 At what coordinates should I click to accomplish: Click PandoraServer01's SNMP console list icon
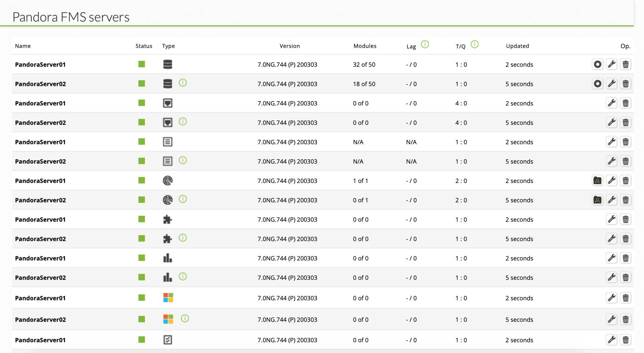tap(168, 142)
